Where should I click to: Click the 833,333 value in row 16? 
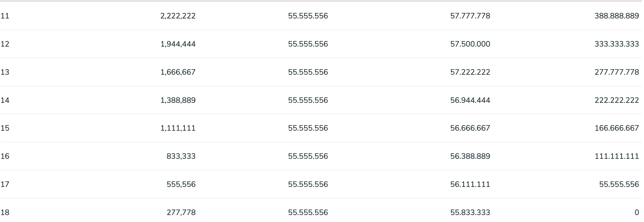pos(181,156)
